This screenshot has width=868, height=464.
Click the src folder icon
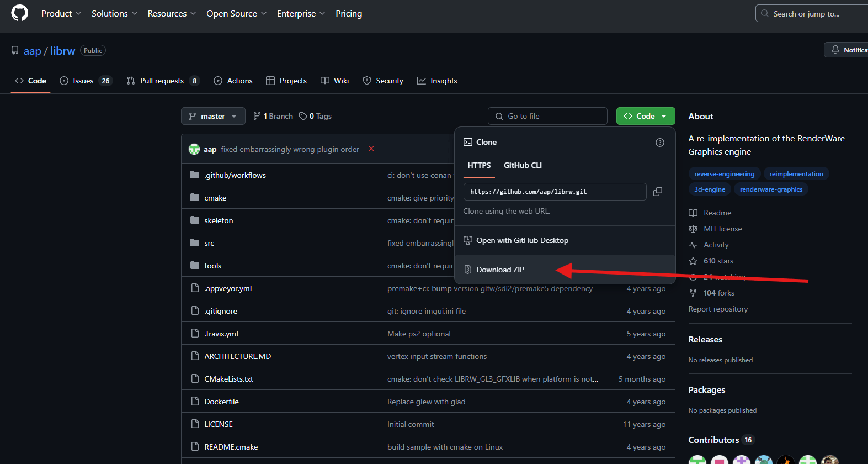tap(195, 242)
